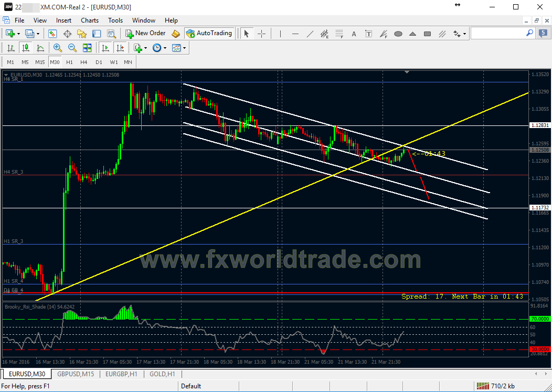
Task: Expand the Profiles dropdown arrow
Action: pyautogui.click(x=38, y=34)
